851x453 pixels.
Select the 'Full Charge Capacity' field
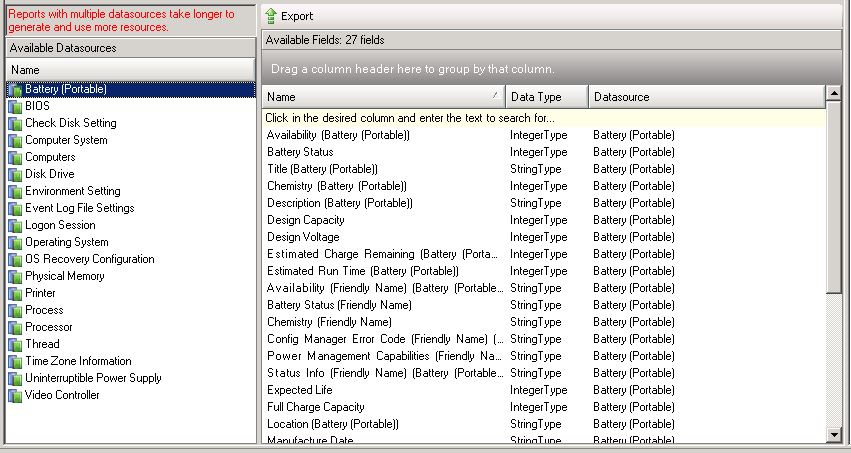[x=315, y=407]
